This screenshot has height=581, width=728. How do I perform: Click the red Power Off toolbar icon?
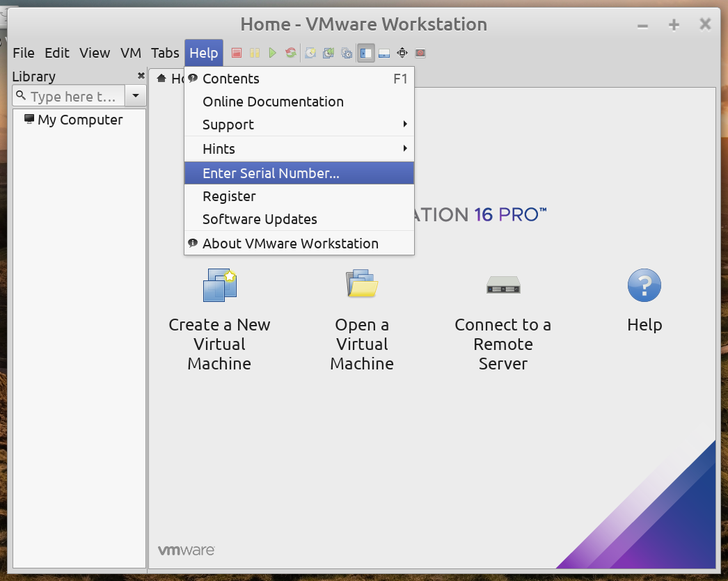point(237,53)
